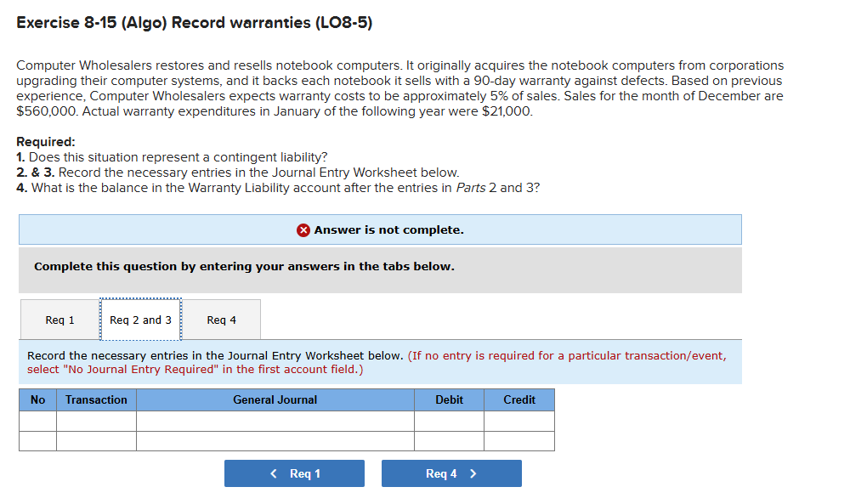Click the second row Debit input cell
The image size is (867, 504).
click(449, 440)
